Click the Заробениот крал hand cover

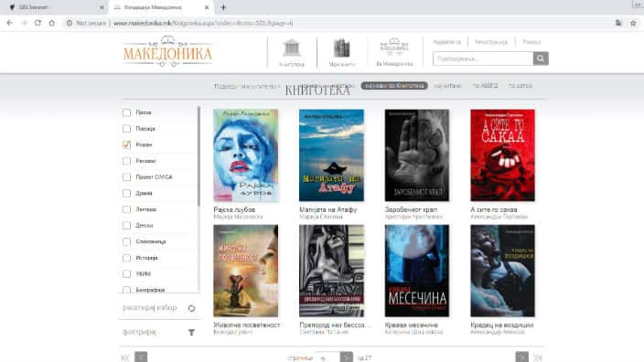(417, 155)
